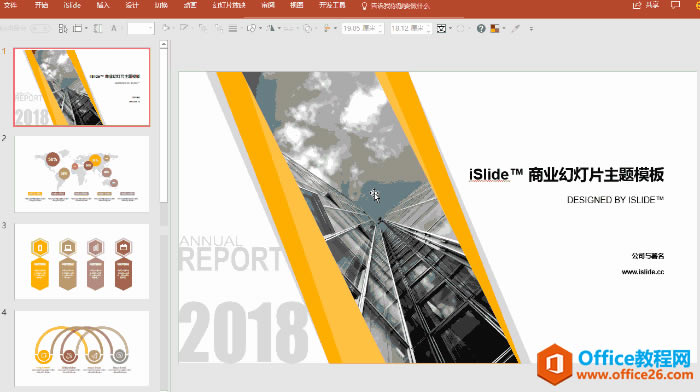Click the align lines icon in toolbar

[233, 29]
